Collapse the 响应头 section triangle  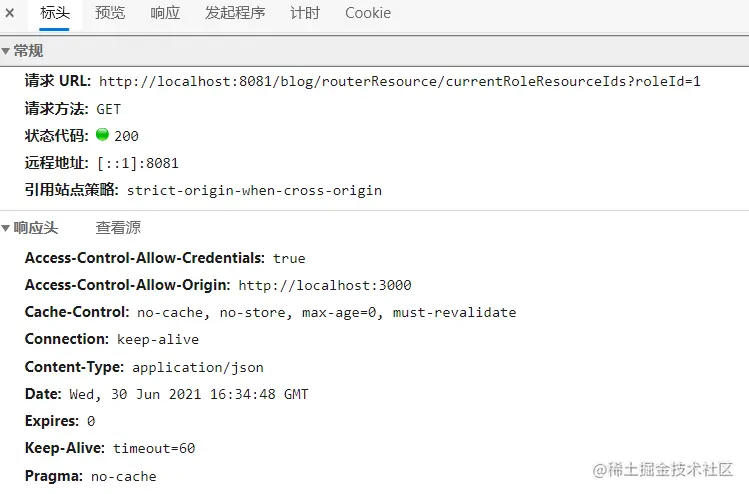[6, 228]
